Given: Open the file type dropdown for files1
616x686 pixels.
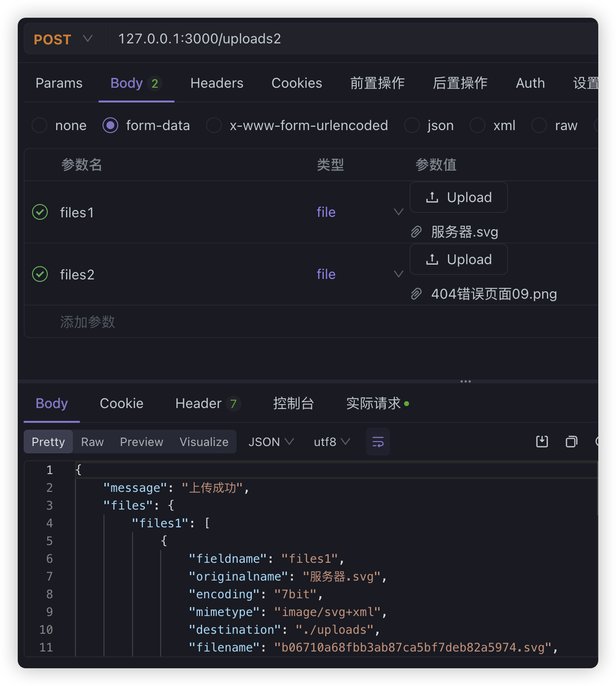Looking at the screenshot, I should (398, 212).
